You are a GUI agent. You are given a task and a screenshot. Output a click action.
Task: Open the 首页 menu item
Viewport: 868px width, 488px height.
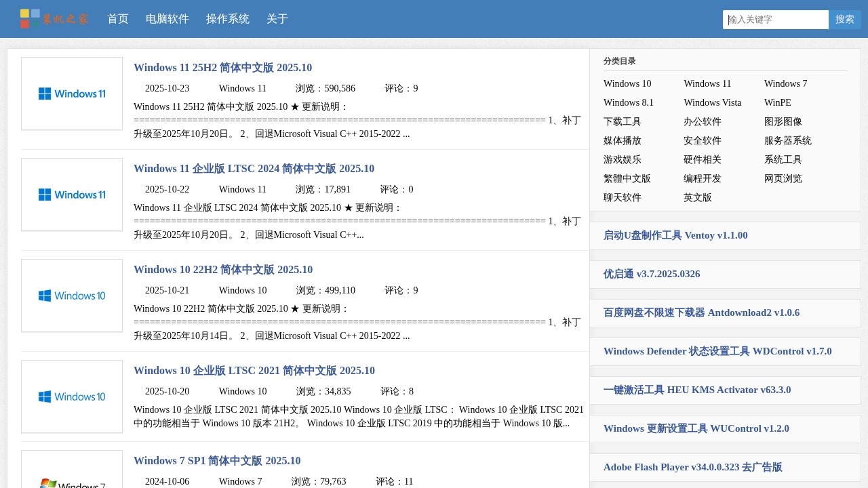[117, 19]
